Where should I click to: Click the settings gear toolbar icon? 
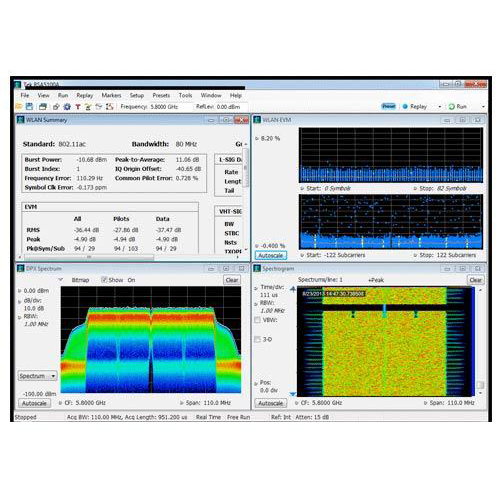[67, 107]
